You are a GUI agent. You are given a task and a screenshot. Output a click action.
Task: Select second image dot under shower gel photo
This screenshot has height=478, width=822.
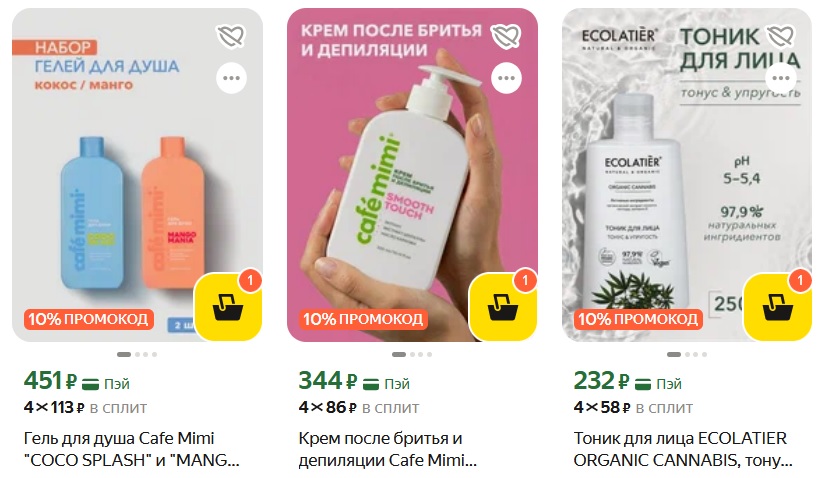pyautogui.click(x=137, y=354)
